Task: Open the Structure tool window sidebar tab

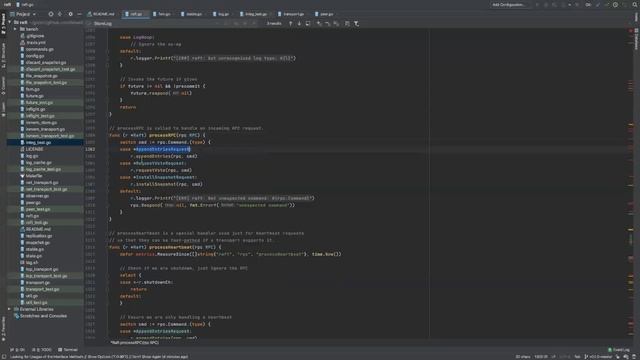Action: (3, 56)
